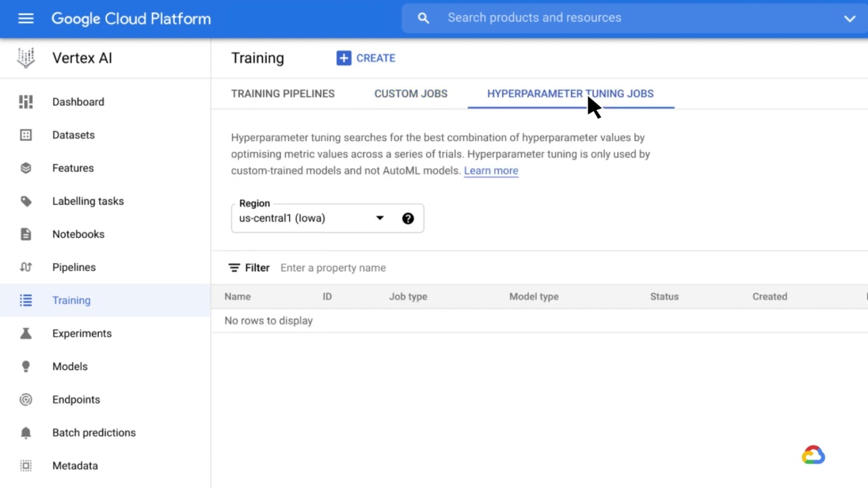The height and width of the screenshot is (488, 868).
Task: Click the Endpoints target icon
Action: (26, 400)
